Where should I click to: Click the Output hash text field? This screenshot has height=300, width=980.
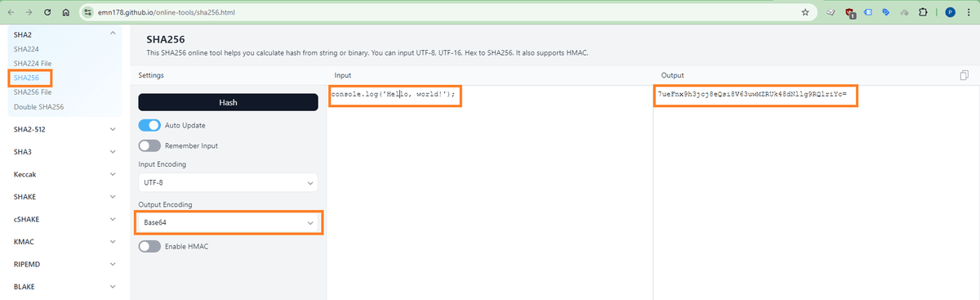coord(816,192)
